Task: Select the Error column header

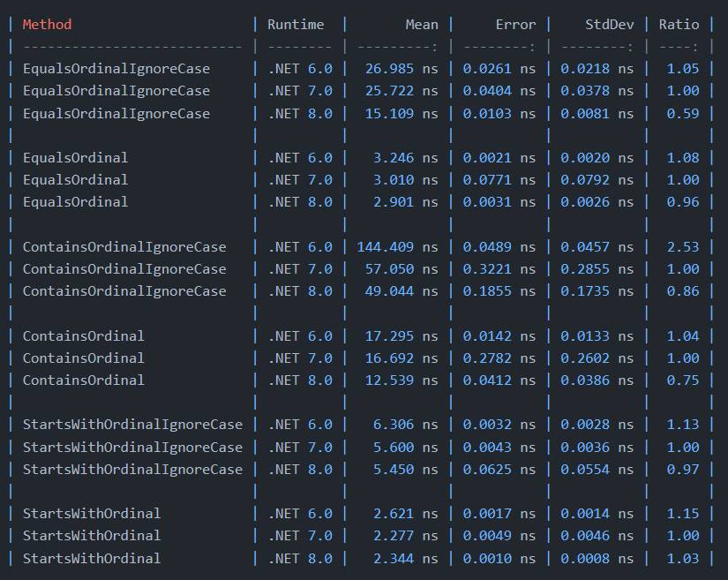Action: tap(515, 24)
